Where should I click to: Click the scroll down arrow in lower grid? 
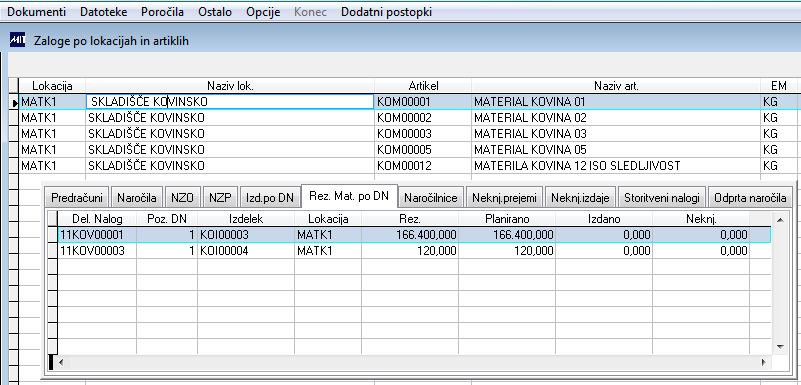click(780, 346)
